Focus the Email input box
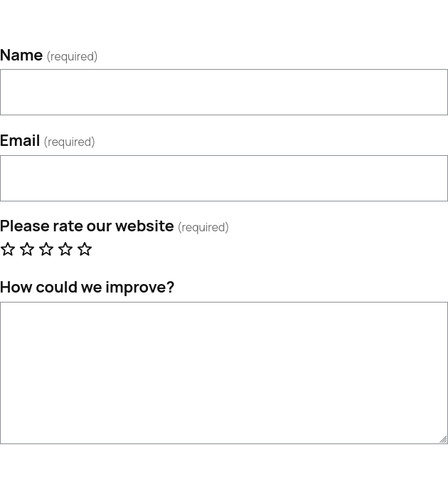The height and width of the screenshot is (494, 448). coord(223,179)
